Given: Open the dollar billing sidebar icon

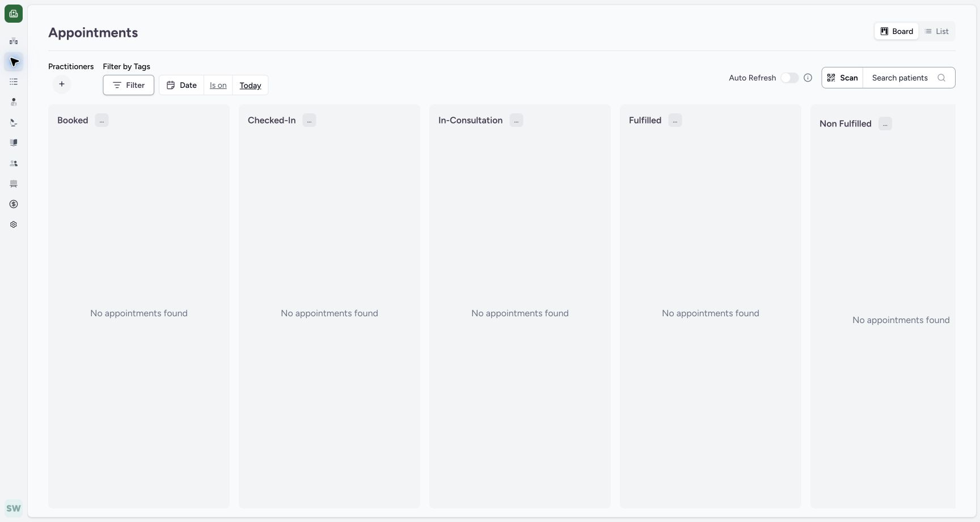Looking at the screenshot, I should click(x=14, y=204).
